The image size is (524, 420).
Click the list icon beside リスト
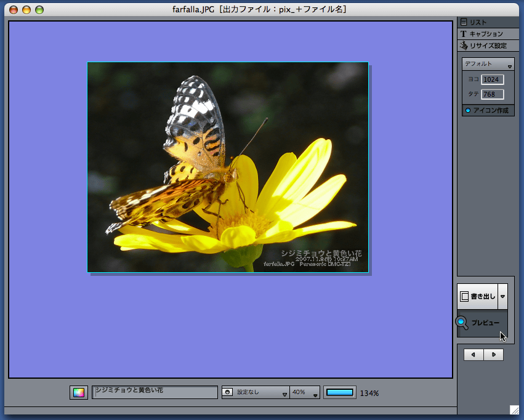(464, 22)
